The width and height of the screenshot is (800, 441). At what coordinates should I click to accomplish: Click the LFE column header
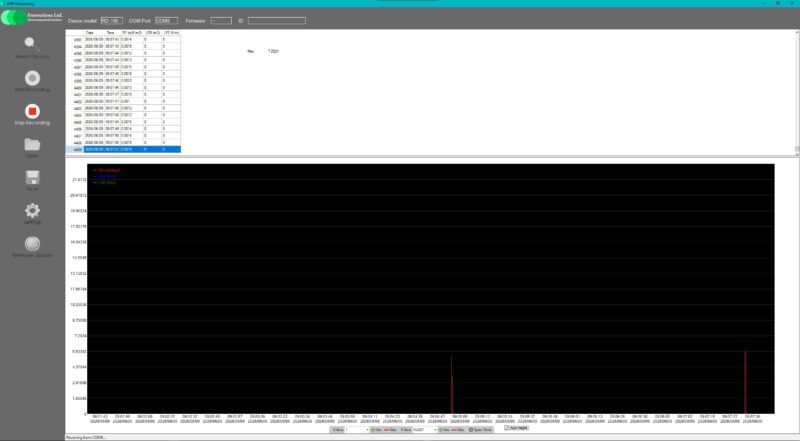click(x=171, y=33)
